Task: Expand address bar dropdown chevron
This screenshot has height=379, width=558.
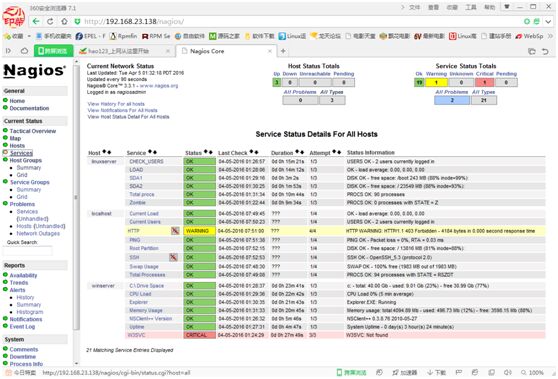Action: (548, 22)
